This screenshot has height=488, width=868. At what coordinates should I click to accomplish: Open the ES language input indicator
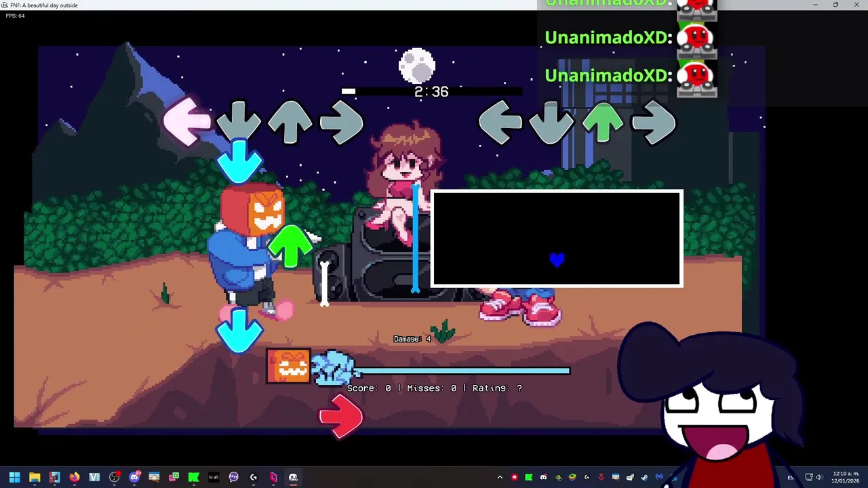791,478
